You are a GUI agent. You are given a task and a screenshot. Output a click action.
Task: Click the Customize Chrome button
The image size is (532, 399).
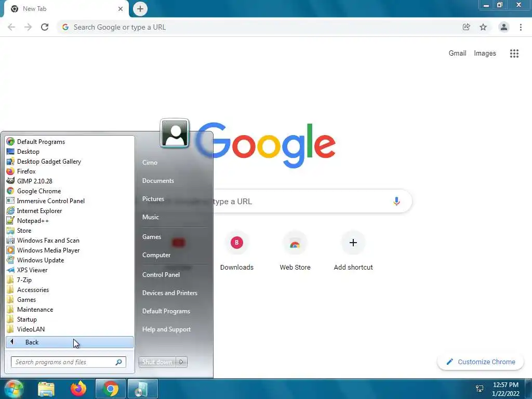pos(481,362)
